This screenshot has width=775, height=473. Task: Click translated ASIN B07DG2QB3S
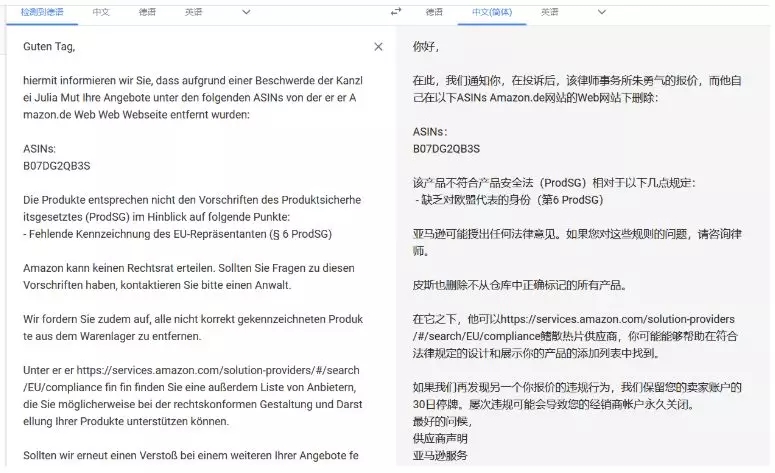(x=446, y=149)
